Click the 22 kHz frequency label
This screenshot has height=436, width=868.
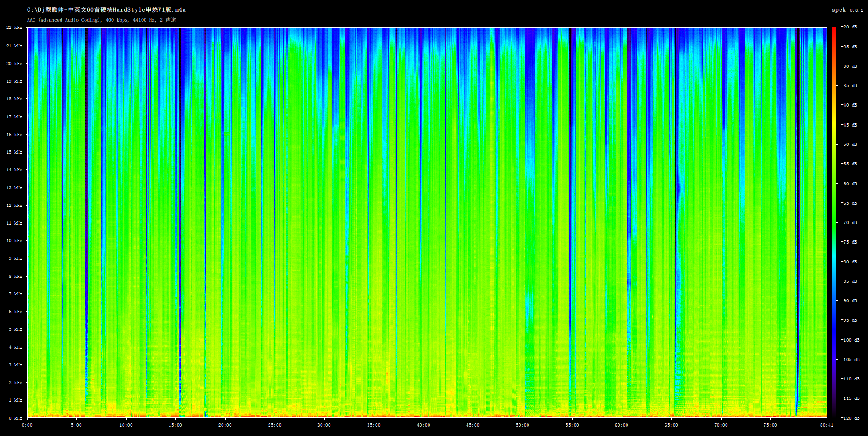coord(14,28)
